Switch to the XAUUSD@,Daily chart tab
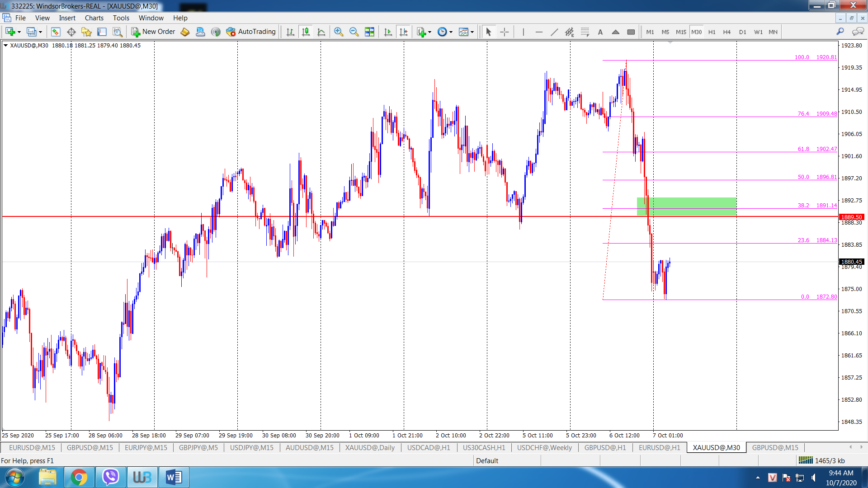The image size is (868, 488). (x=370, y=448)
